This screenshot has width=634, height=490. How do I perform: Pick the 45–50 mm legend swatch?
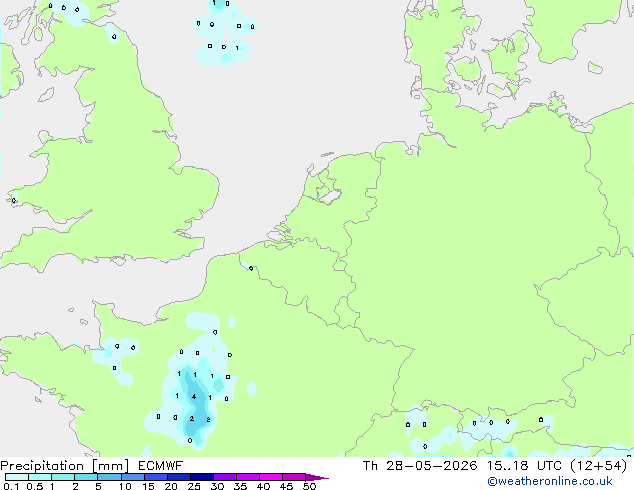coord(294,477)
